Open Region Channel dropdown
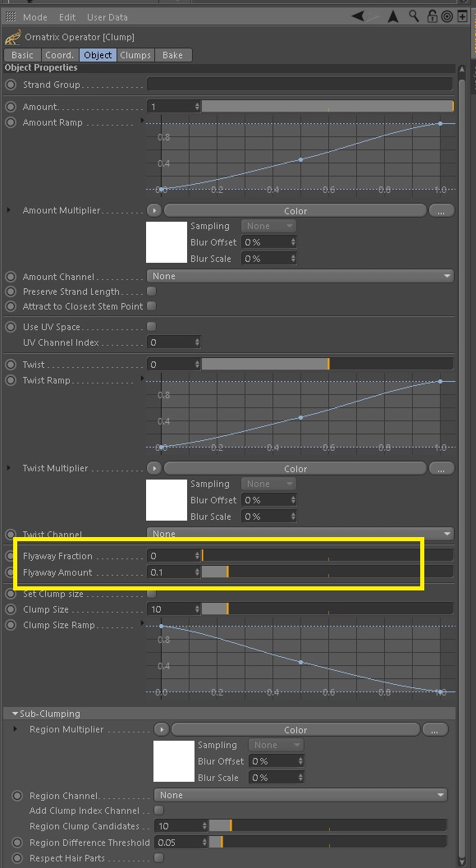 tap(300, 795)
